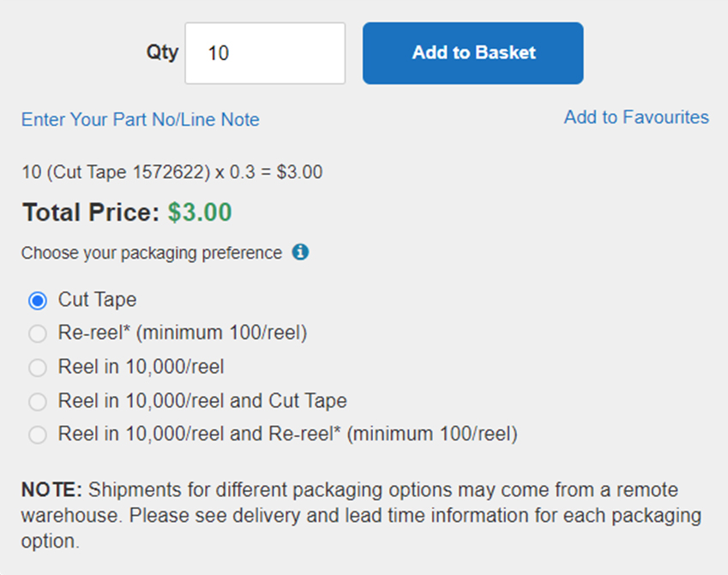
Task: Click the Choose your packaging preference text
Action: pyautogui.click(x=152, y=254)
